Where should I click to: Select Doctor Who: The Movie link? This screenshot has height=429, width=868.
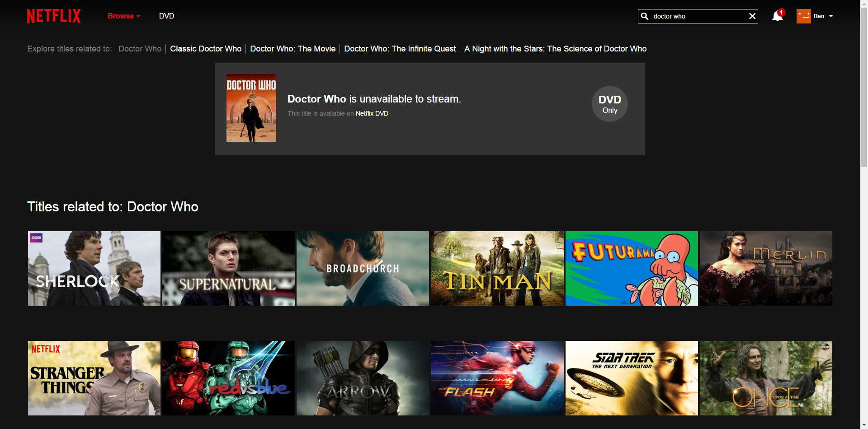(292, 49)
